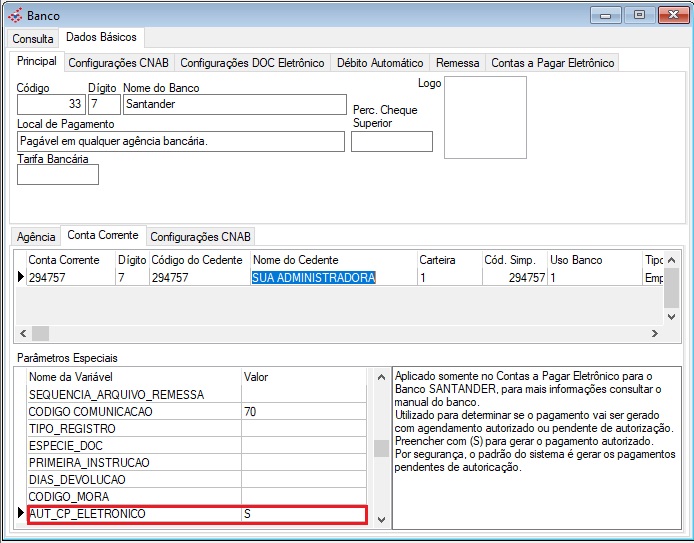Click the Local de Pagamento field
Screen dimensions: 694x543
[x=180, y=141]
